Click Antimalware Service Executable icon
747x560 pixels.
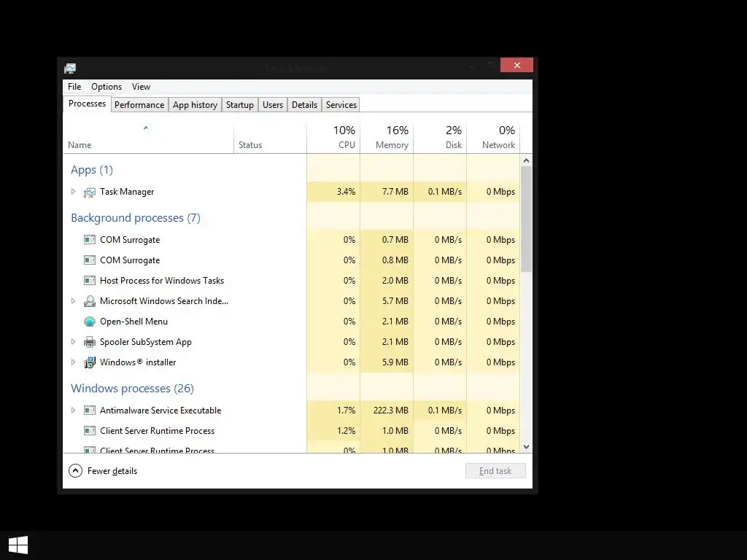click(90, 410)
